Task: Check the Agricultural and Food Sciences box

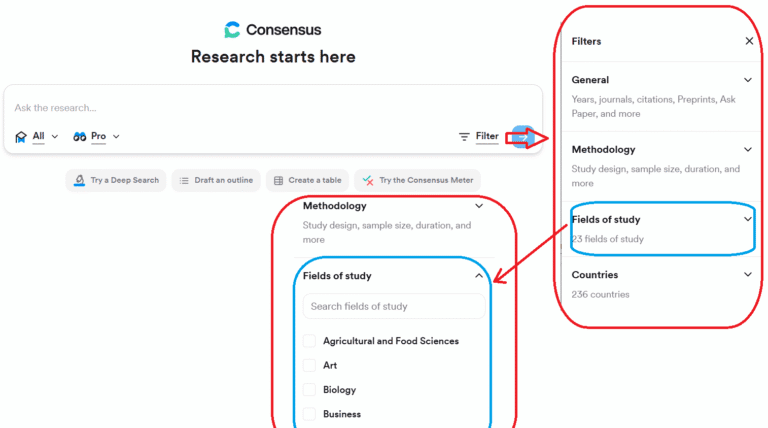Action: [309, 341]
